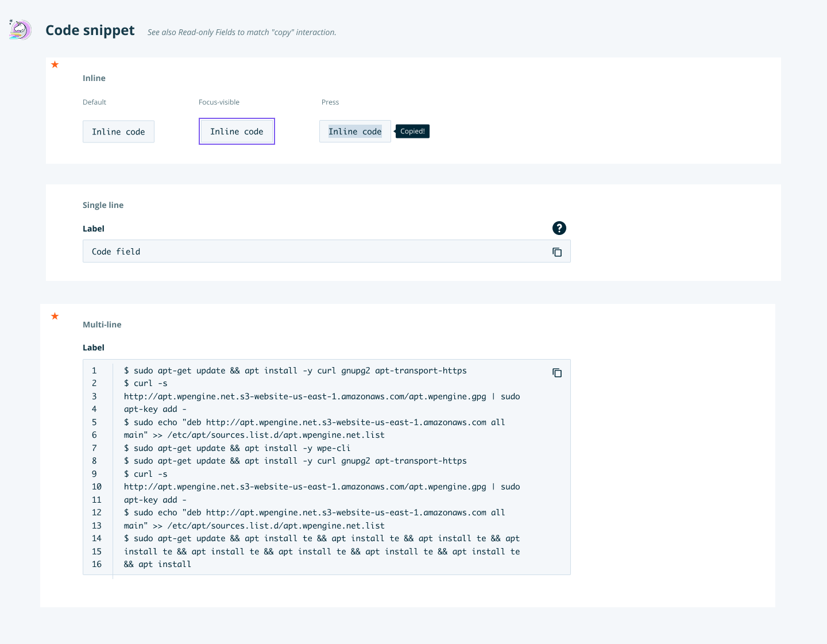Screen dimensions: 827x644
Task: Click the Read-only Fields note text
Action: tap(242, 32)
